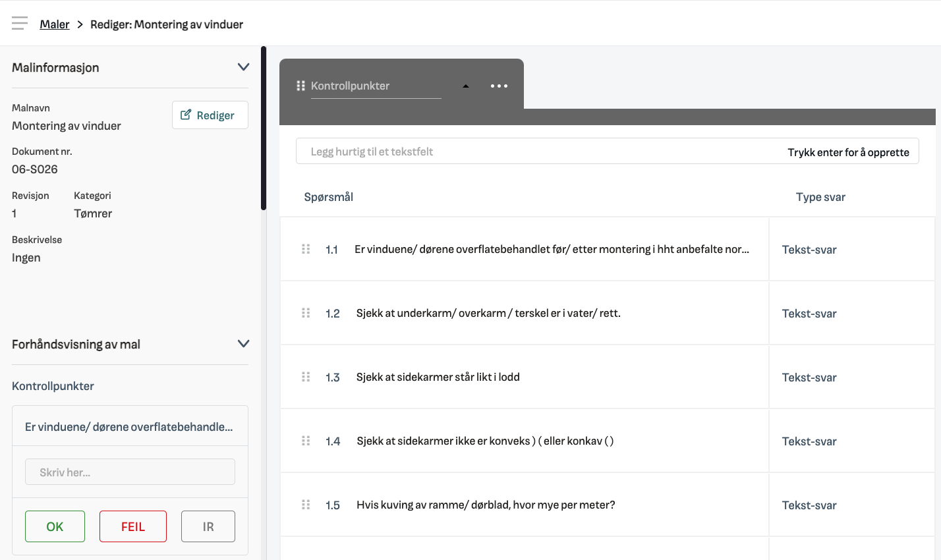Image resolution: width=941 pixels, height=560 pixels.
Task: Collapse Kontrollpunkter section with the small arrow
Action: tap(466, 86)
